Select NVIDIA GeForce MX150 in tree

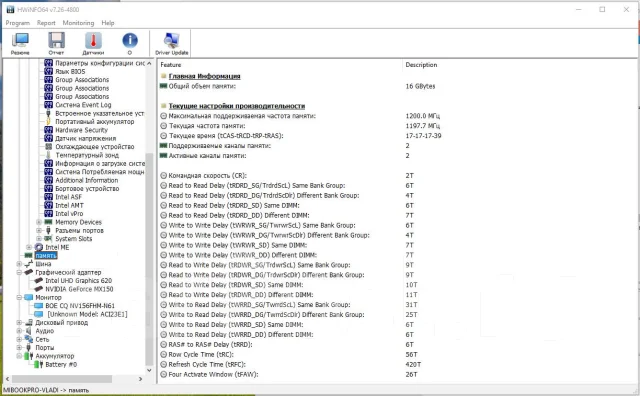coord(79,289)
